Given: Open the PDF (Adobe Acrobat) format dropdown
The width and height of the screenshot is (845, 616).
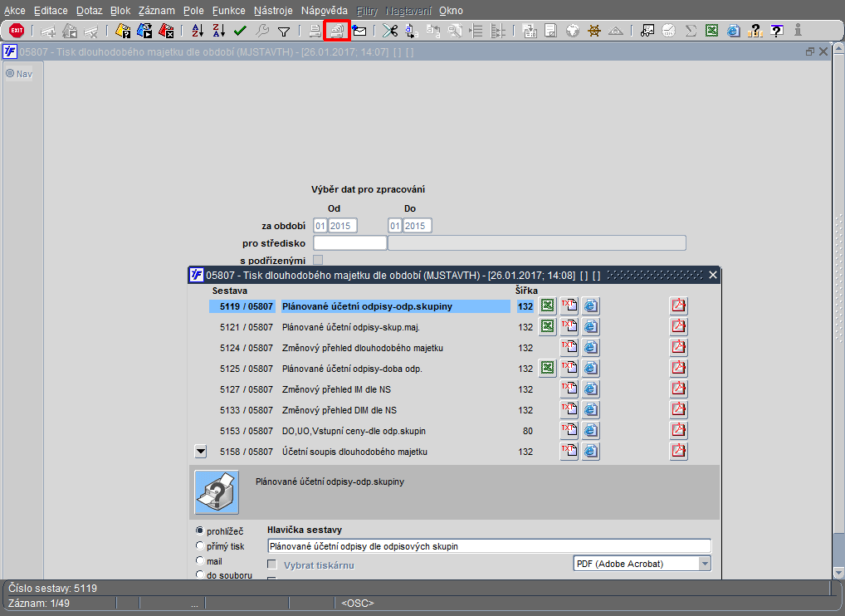Looking at the screenshot, I should (705, 564).
